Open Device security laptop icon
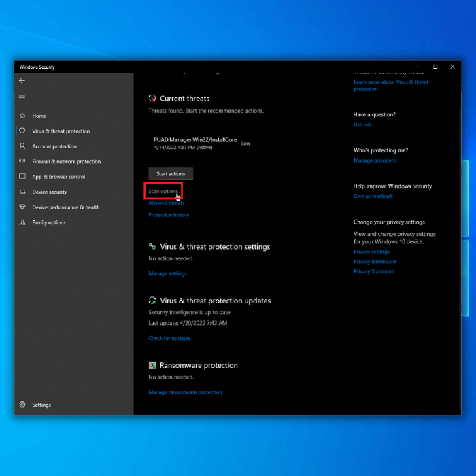The image size is (476, 476). pos(22,192)
